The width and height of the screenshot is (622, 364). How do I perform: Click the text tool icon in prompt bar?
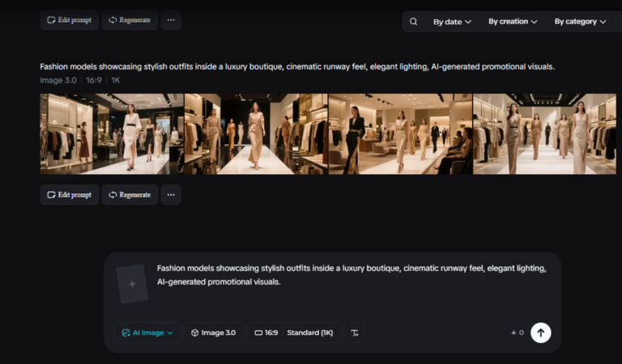tap(354, 332)
